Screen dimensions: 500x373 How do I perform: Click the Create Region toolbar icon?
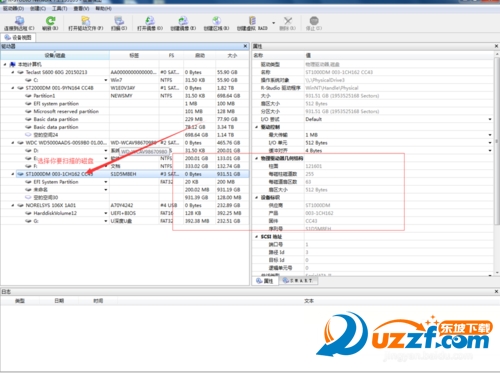click(x=216, y=23)
